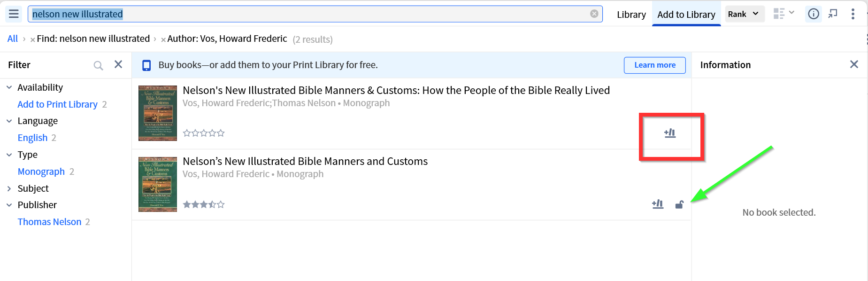Image resolution: width=868 pixels, height=281 pixels.
Task: Click the open in floating window icon
Action: click(833, 14)
